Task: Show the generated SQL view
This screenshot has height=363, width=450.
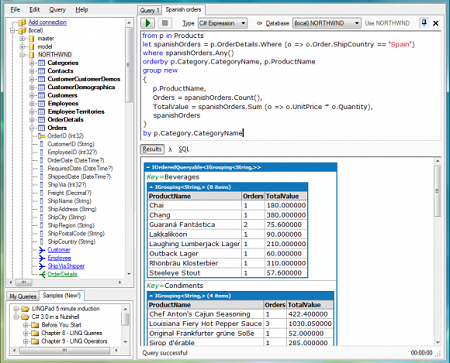Action: click(x=184, y=150)
